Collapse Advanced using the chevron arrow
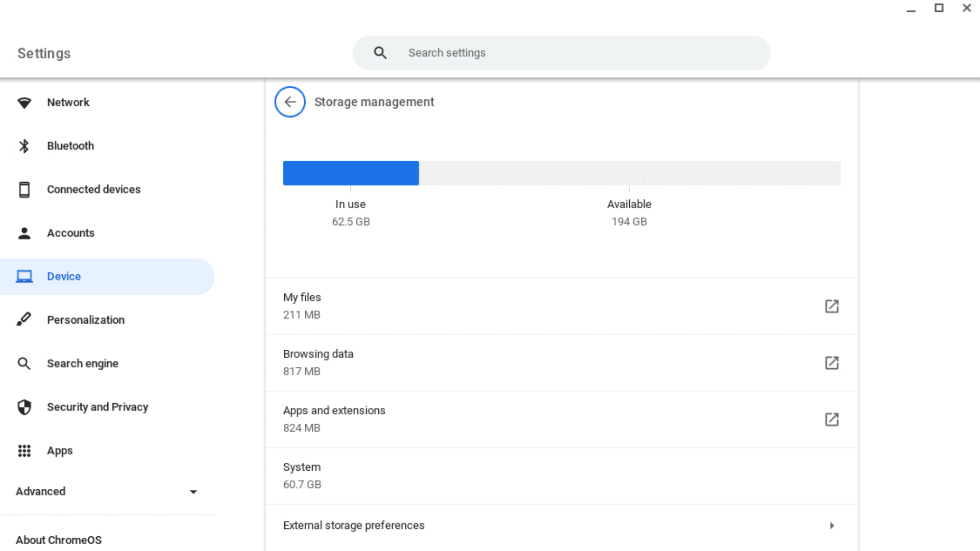This screenshot has height=551, width=980. (x=194, y=491)
